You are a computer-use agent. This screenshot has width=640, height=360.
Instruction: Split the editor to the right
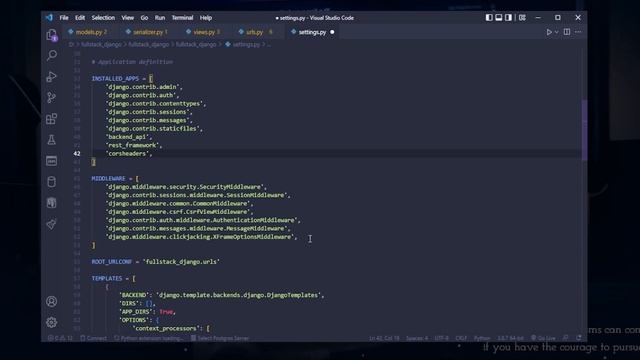tap(567, 32)
